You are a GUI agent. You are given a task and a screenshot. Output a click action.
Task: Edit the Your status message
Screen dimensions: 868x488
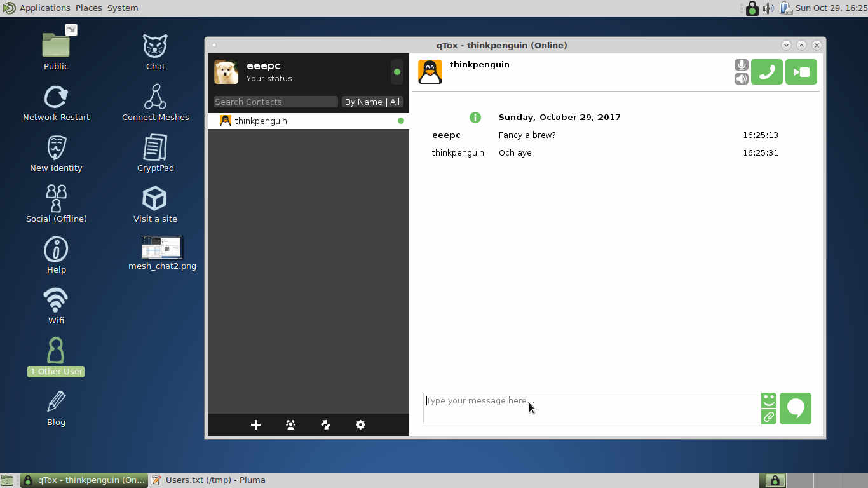click(269, 79)
